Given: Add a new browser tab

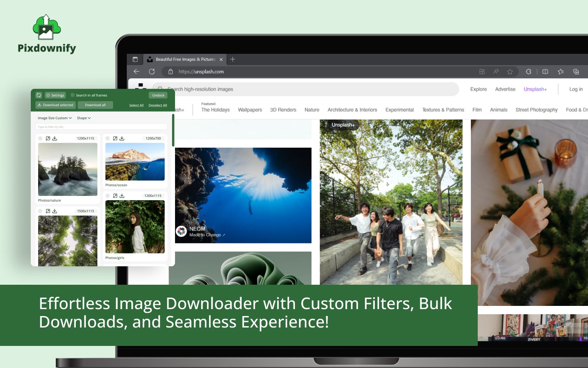Looking at the screenshot, I should coord(232,59).
